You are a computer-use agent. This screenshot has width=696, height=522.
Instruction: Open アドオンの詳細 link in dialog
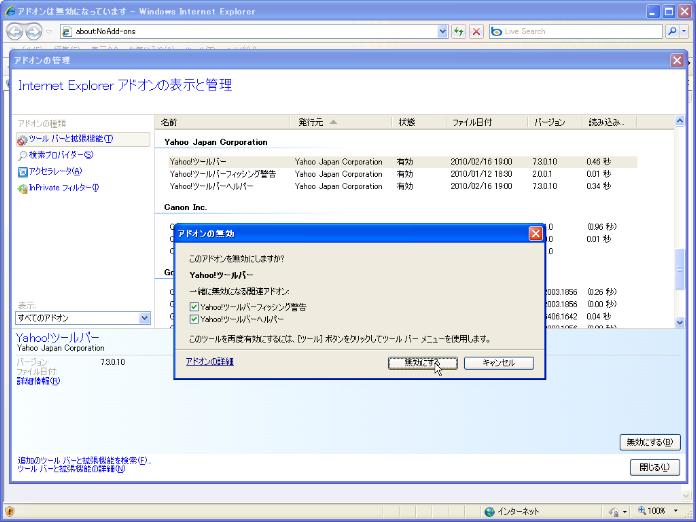pos(210,362)
